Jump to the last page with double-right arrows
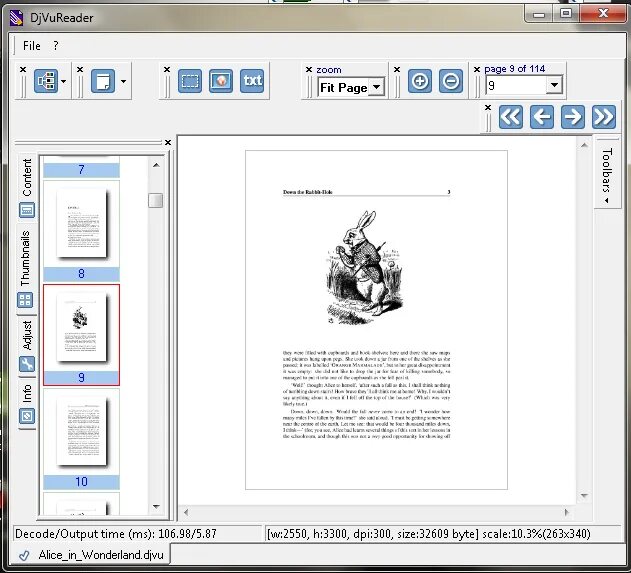The image size is (631, 573). tap(604, 117)
